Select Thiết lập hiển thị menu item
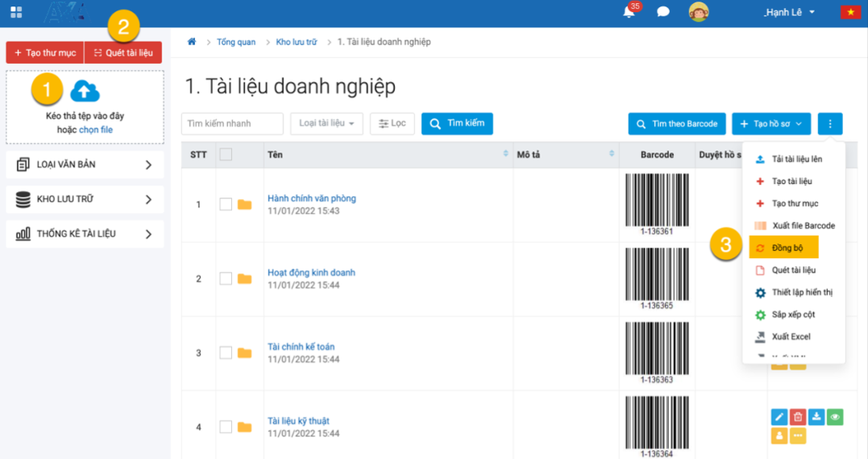Screen dimensions: 868x459 coord(793,292)
